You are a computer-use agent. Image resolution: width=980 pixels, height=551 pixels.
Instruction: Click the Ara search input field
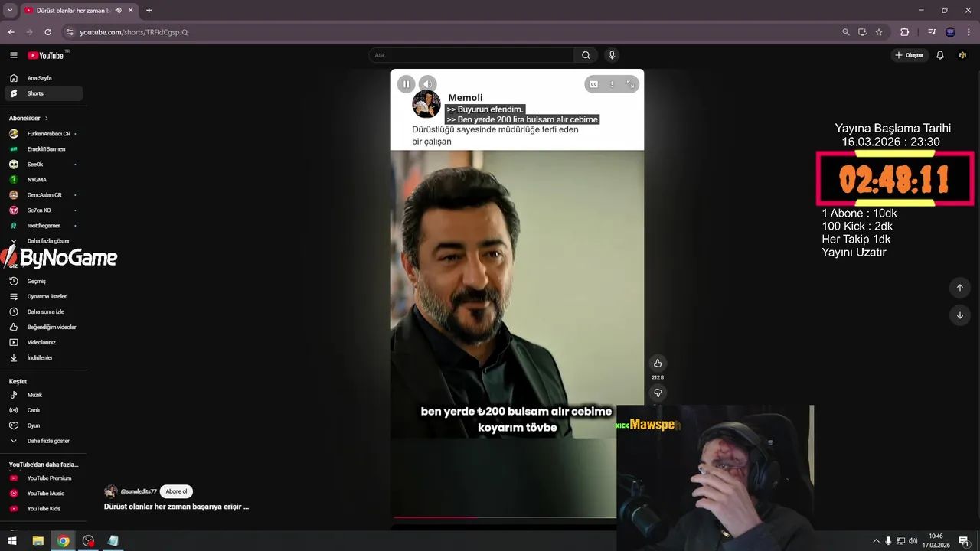coord(471,55)
